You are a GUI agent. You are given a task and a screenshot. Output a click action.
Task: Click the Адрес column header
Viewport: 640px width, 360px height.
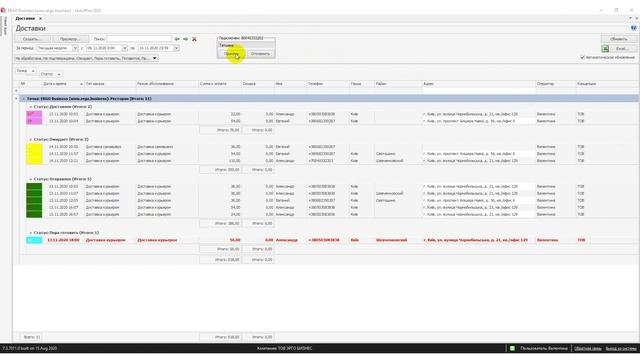coord(479,84)
